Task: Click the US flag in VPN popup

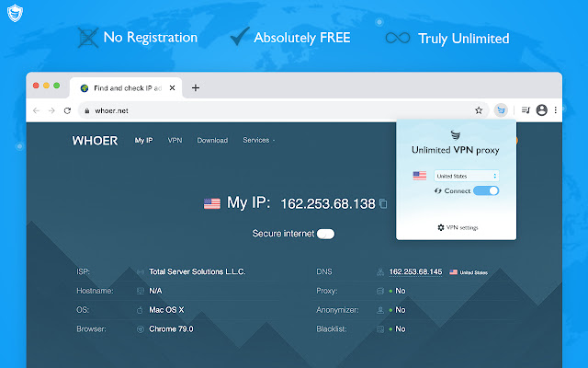Action: [x=420, y=176]
